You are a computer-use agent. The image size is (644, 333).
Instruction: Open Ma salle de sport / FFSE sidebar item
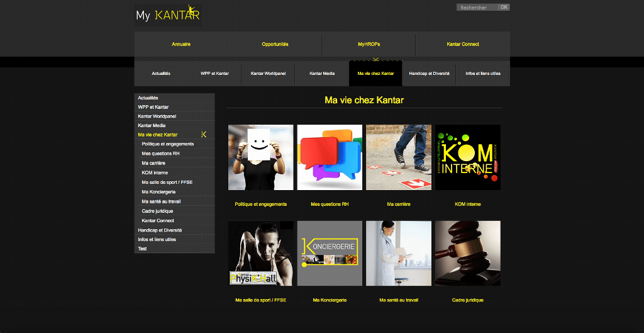tap(175, 182)
